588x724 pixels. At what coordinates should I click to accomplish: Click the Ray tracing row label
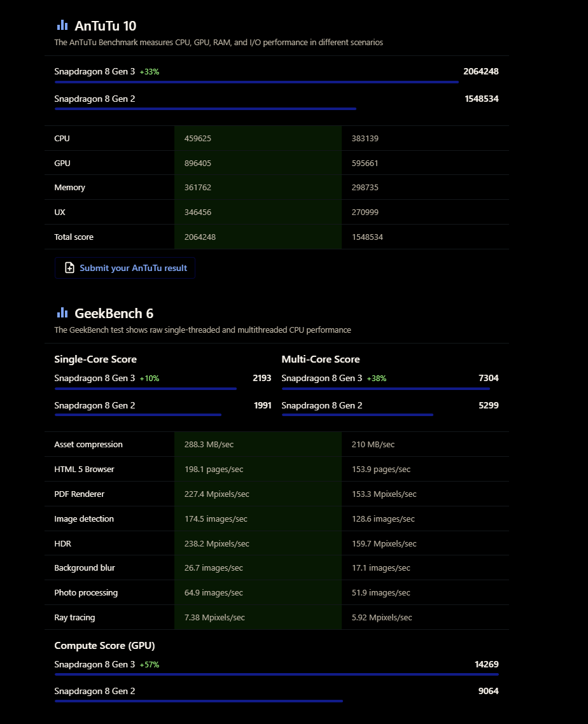tap(74, 617)
